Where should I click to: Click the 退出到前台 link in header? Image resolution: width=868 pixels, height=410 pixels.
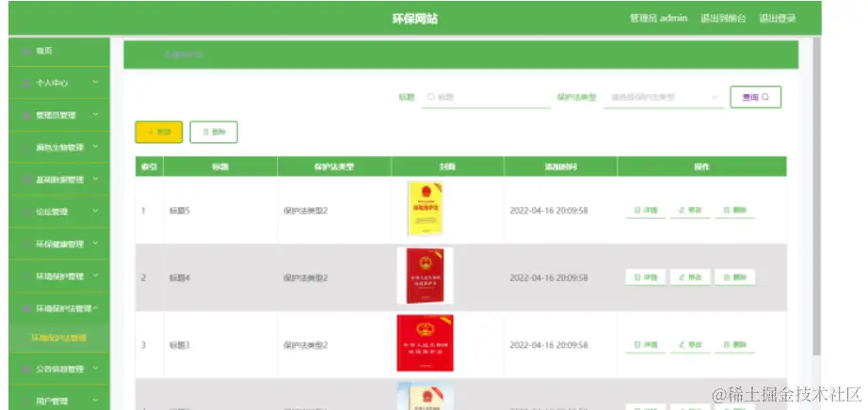(723, 18)
